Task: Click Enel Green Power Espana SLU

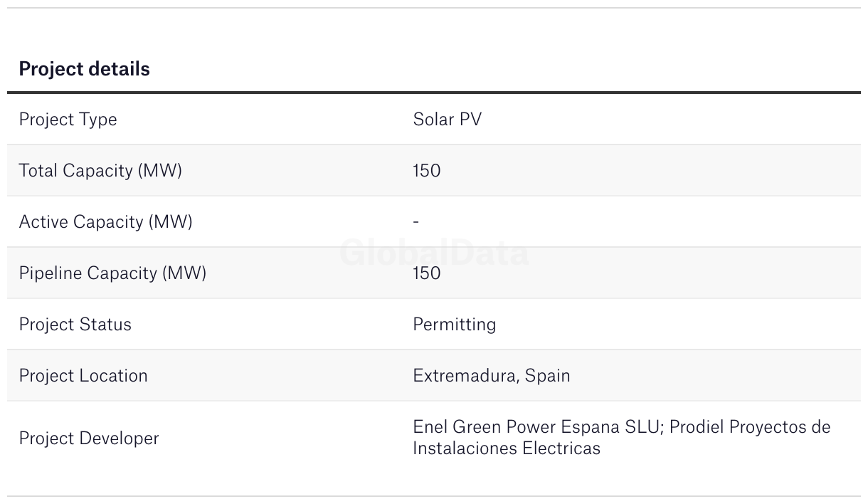Action: point(537,427)
